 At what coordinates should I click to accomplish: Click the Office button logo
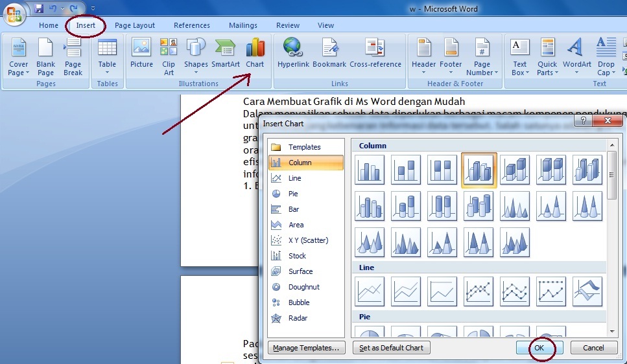click(x=14, y=14)
